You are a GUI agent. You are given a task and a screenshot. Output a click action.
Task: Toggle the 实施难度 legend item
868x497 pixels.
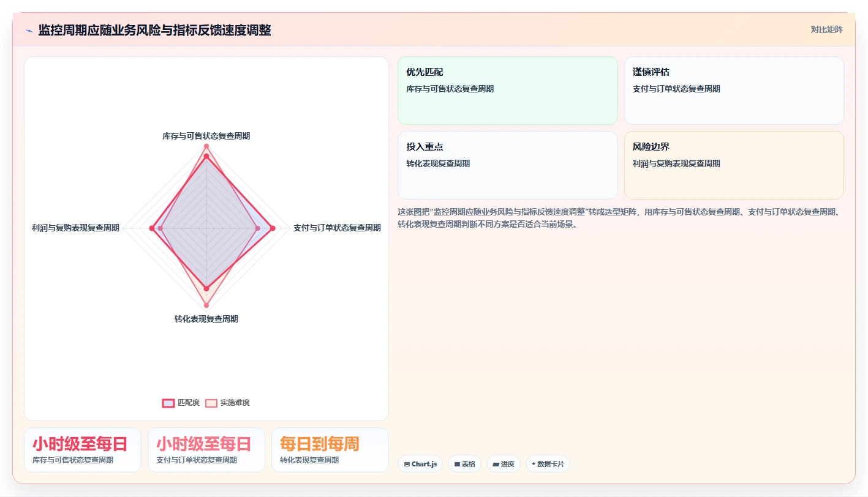(227, 403)
